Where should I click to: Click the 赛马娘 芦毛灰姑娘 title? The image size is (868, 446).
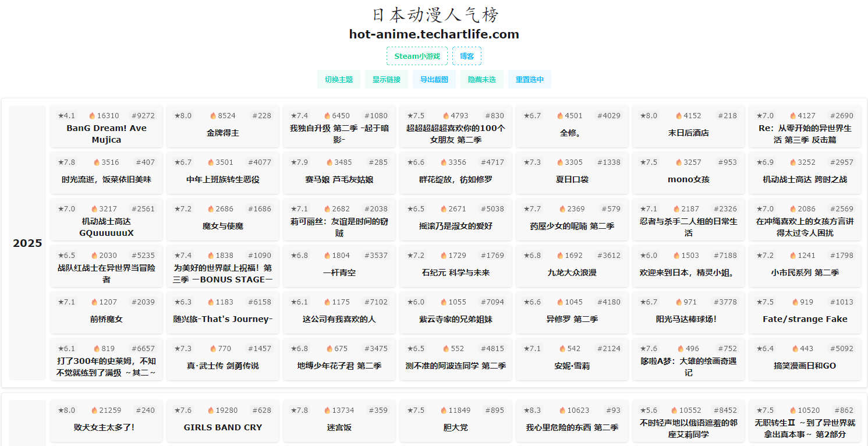(339, 179)
